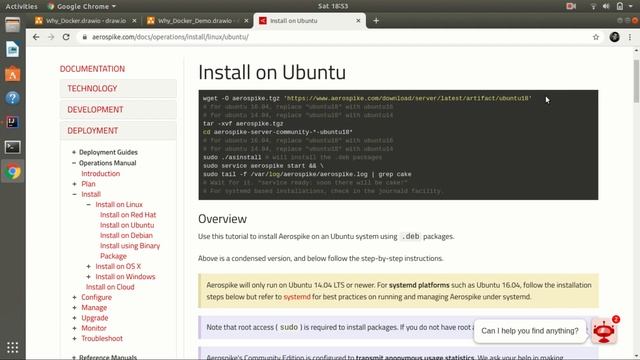Show applications grid in the dock
The width and height of the screenshot is (640, 360).
(x=12, y=347)
